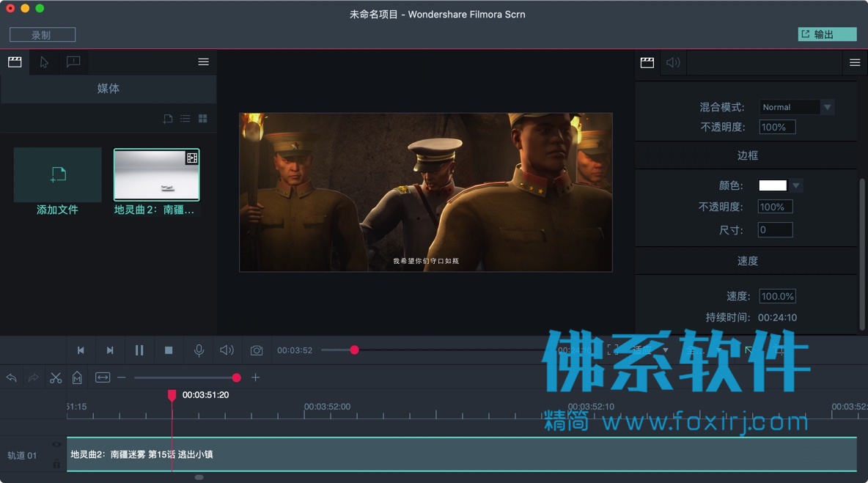Click the red playhead marker on timeline

pos(172,395)
